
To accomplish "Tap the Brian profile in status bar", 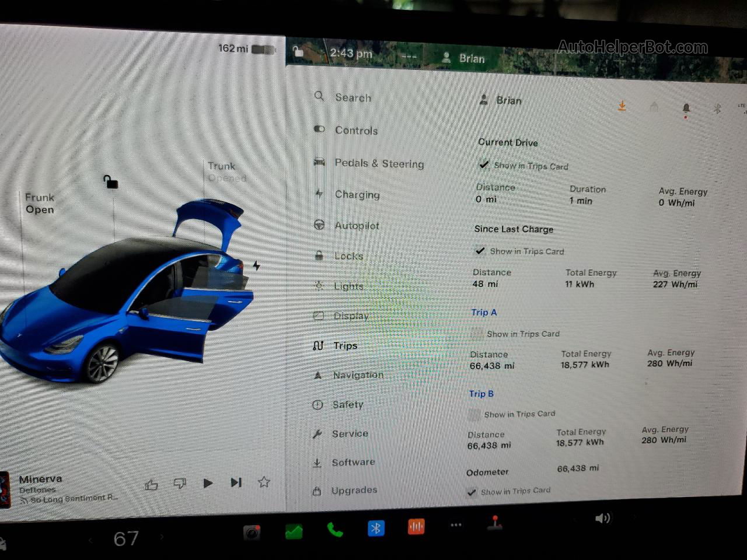I will (463, 58).
